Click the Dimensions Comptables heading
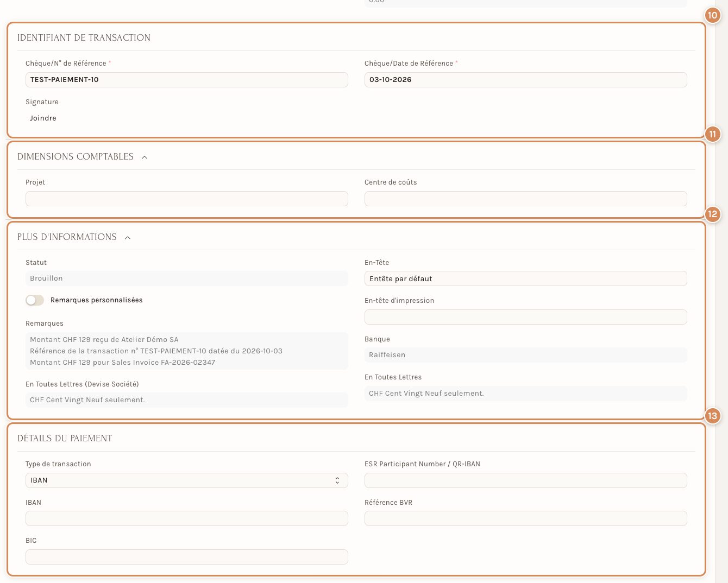 pos(76,157)
